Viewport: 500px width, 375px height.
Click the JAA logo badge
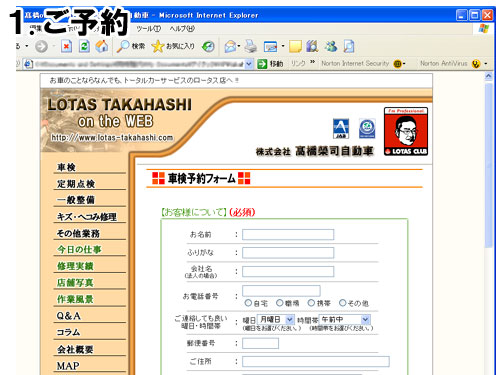pyautogui.click(x=341, y=129)
